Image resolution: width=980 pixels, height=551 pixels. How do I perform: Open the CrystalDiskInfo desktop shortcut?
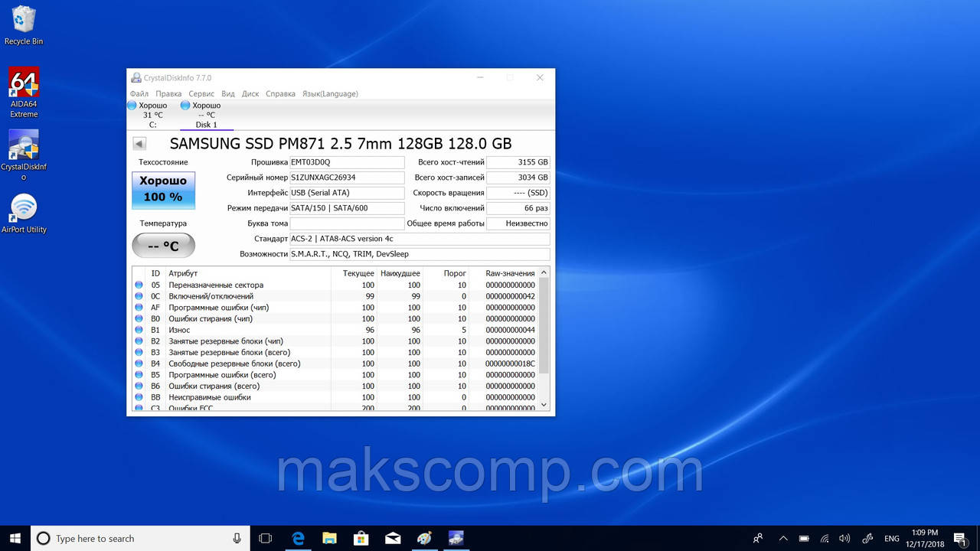pos(24,155)
